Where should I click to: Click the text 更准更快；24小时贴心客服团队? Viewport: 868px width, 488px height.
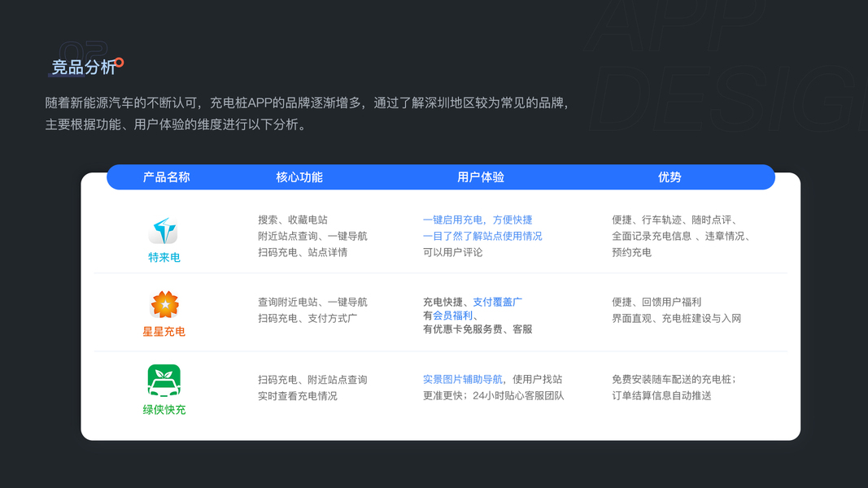494,395
